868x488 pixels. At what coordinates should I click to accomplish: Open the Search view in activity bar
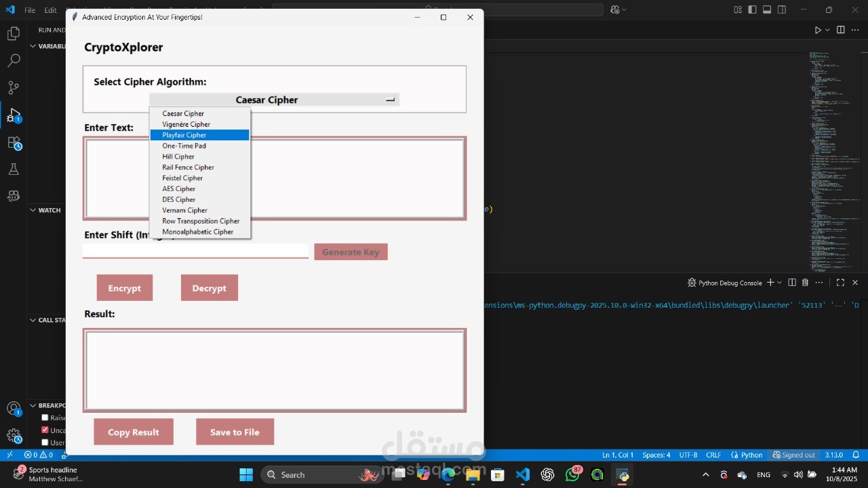pos(14,60)
